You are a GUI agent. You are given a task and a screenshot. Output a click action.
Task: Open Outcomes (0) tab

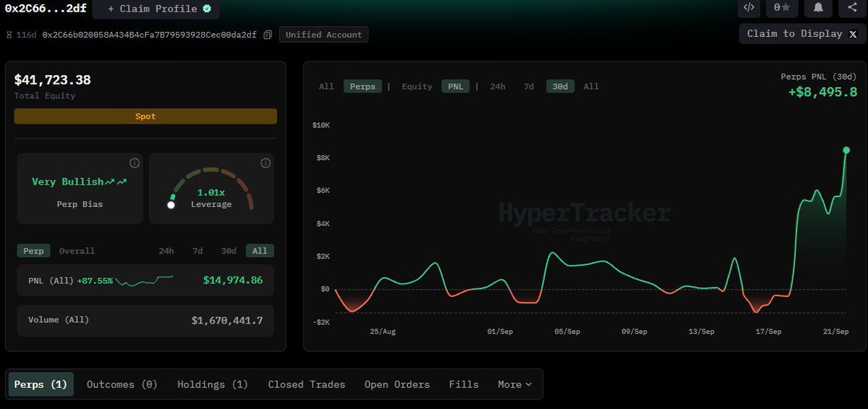[122, 384]
